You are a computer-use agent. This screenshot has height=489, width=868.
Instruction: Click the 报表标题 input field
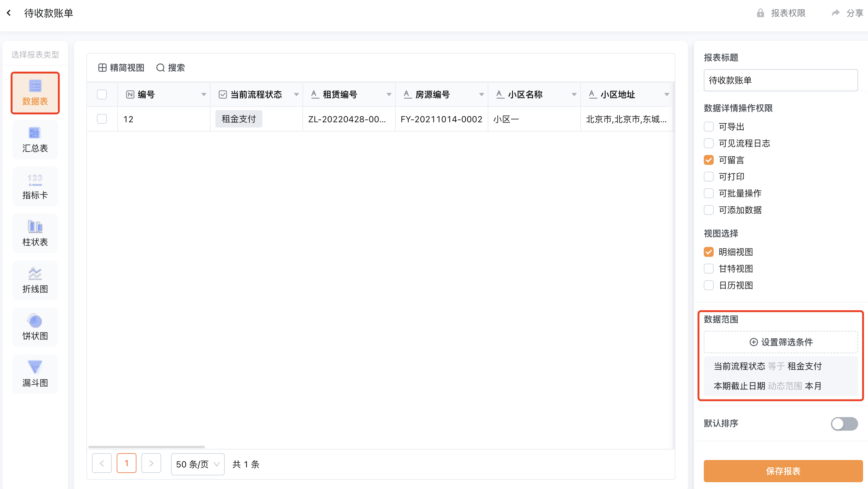pyautogui.click(x=781, y=80)
